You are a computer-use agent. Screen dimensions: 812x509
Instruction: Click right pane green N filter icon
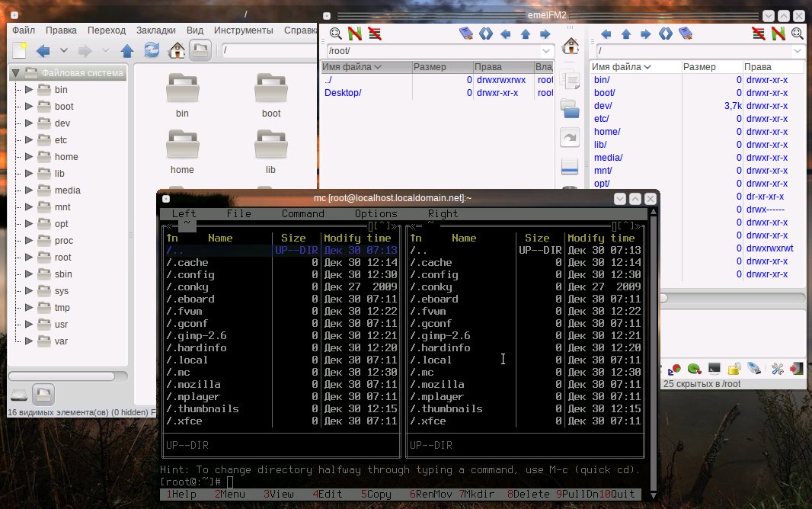pyautogui.click(x=778, y=34)
